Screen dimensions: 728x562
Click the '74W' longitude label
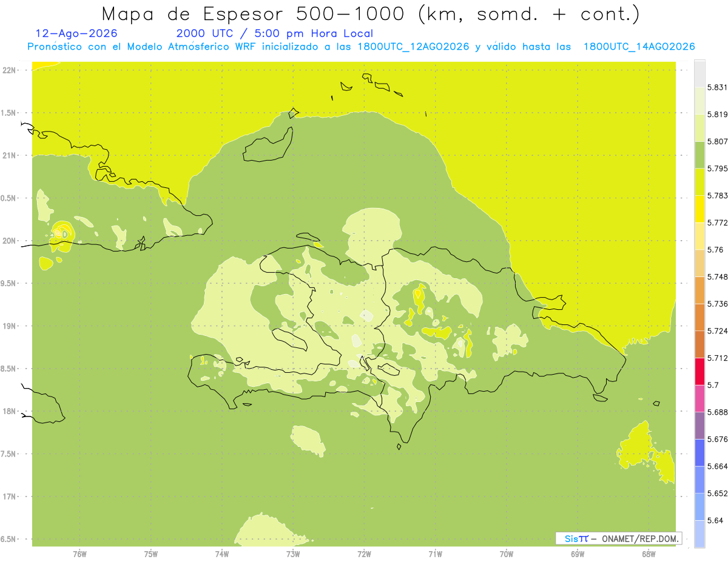point(222,554)
